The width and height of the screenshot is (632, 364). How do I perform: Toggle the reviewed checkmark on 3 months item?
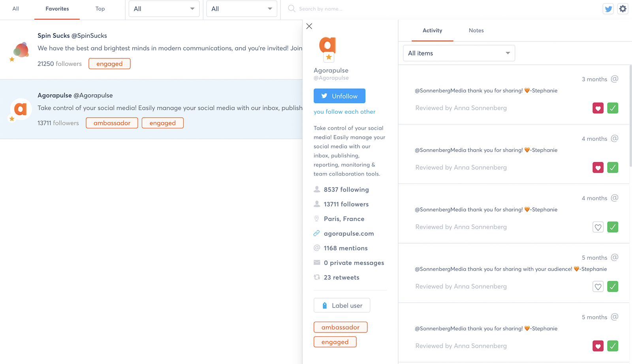(613, 108)
